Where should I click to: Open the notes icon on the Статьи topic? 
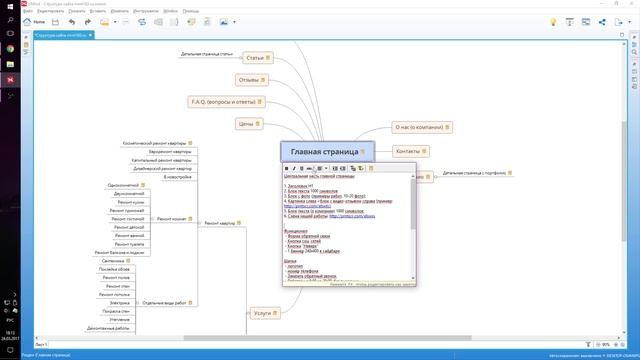tap(268, 58)
